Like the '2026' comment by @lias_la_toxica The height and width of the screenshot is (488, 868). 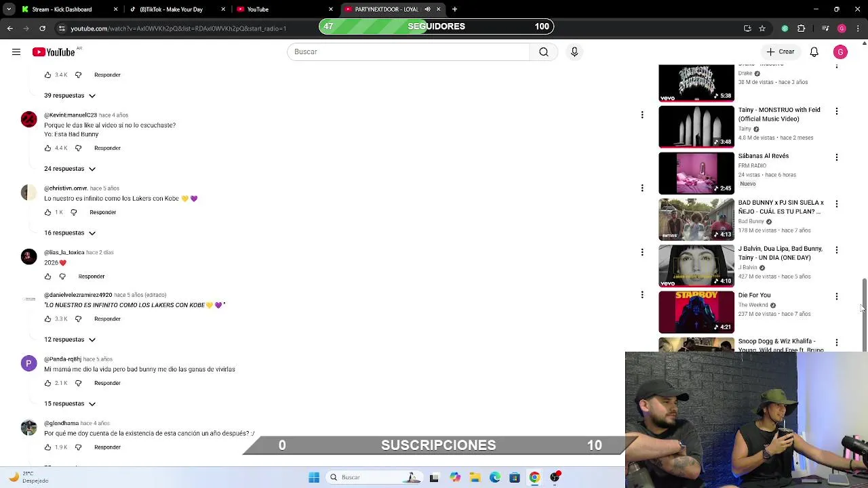click(47, 277)
